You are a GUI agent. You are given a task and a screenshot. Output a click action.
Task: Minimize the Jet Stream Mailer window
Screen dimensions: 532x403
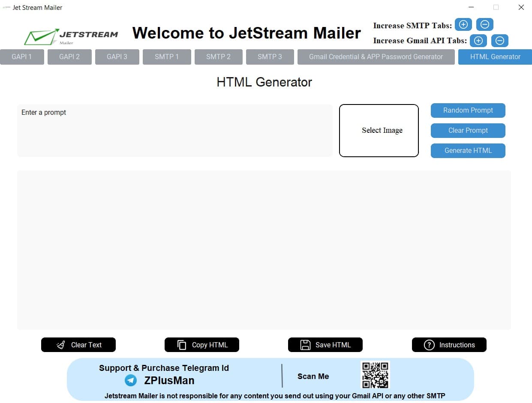pos(471,7)
